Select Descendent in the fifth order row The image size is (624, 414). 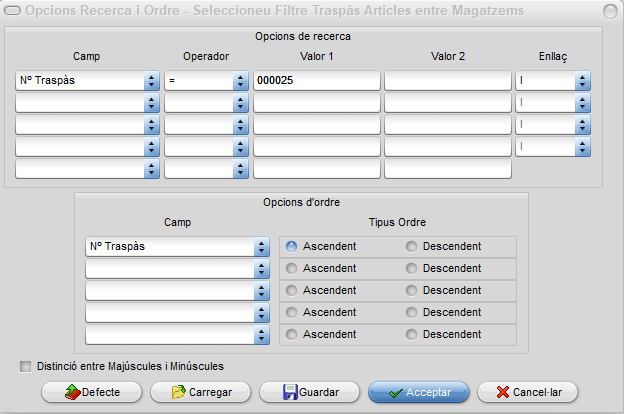click(x=411, y=334)
